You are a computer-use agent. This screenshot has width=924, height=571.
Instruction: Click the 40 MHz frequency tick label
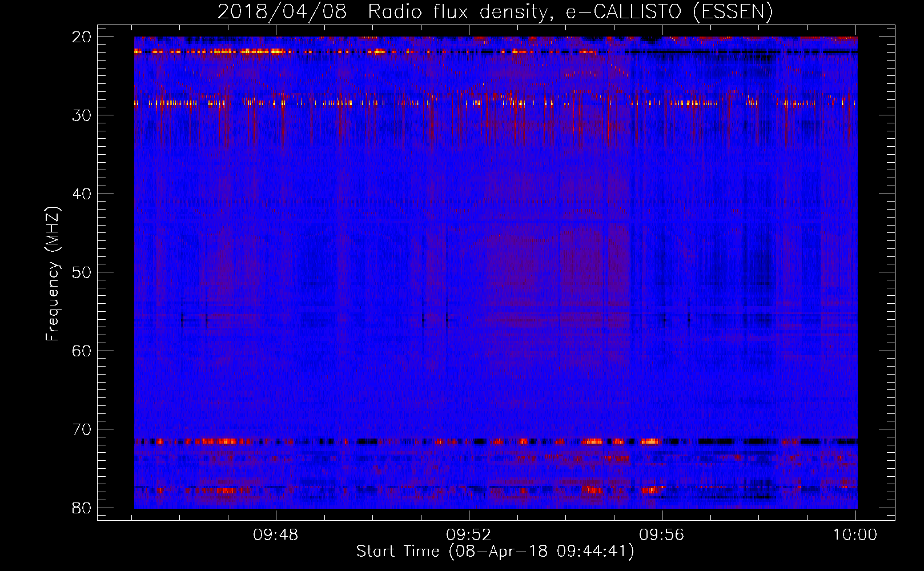(x=82, y=194)
